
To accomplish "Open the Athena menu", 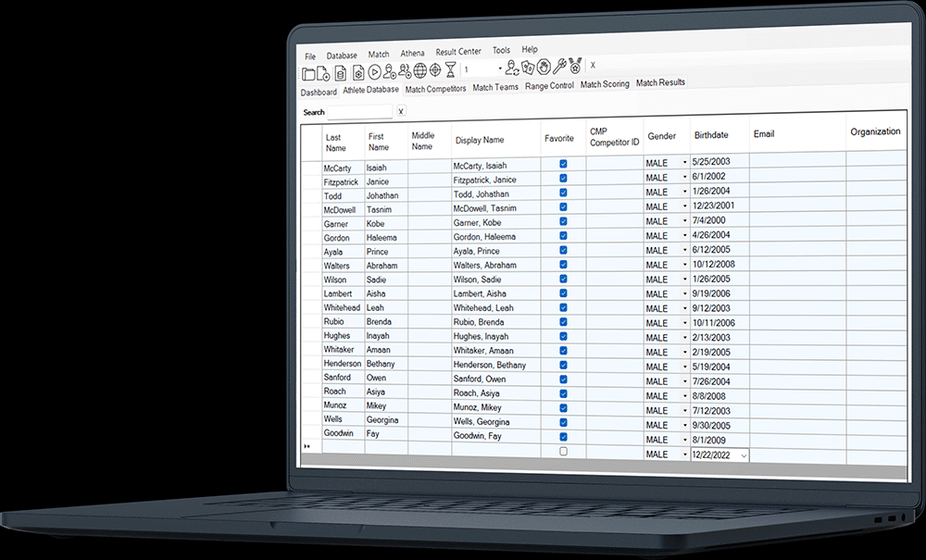I will coord(412,53).
